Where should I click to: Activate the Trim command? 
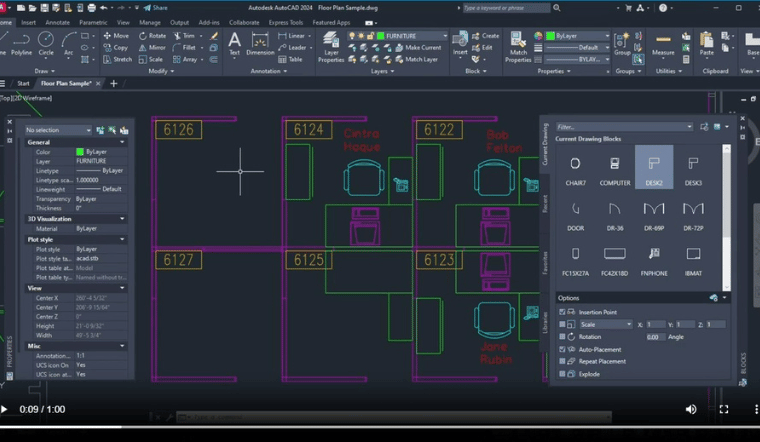(184, 36)
